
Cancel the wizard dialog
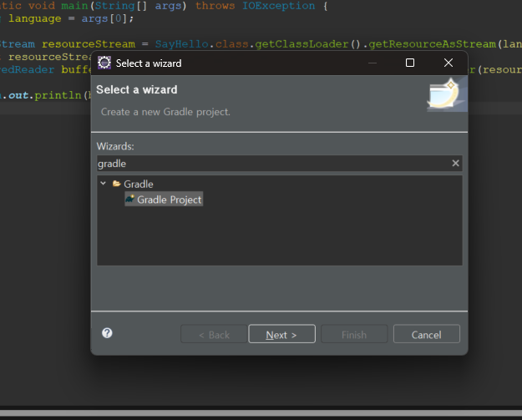point(427,334)
